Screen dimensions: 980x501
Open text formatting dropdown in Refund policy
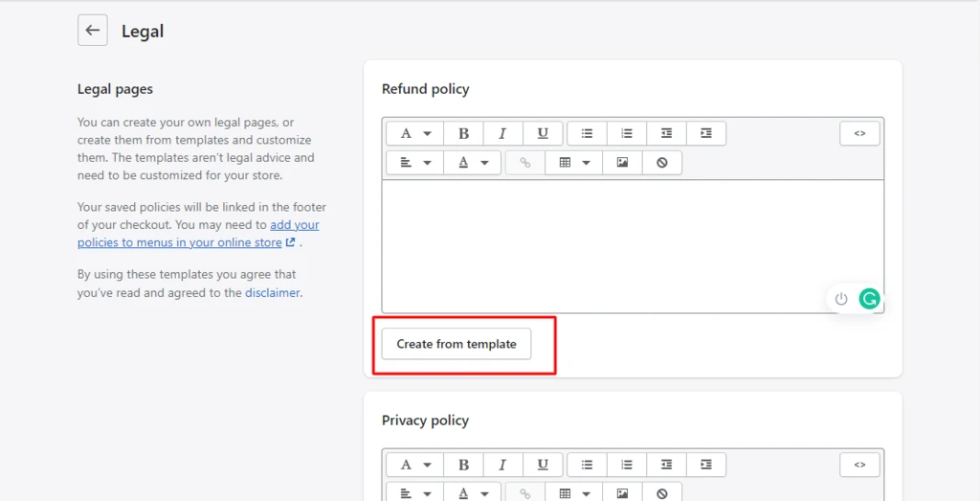coord(415,133)
